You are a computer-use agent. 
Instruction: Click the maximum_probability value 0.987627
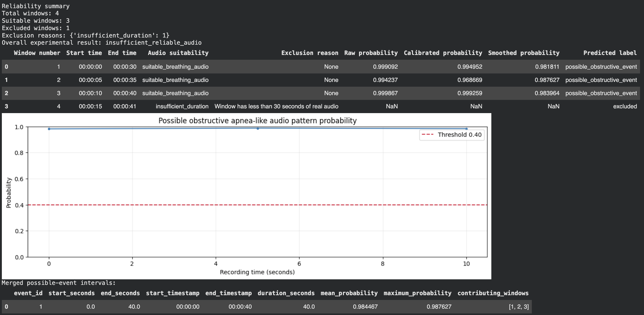tap(439, 307)
